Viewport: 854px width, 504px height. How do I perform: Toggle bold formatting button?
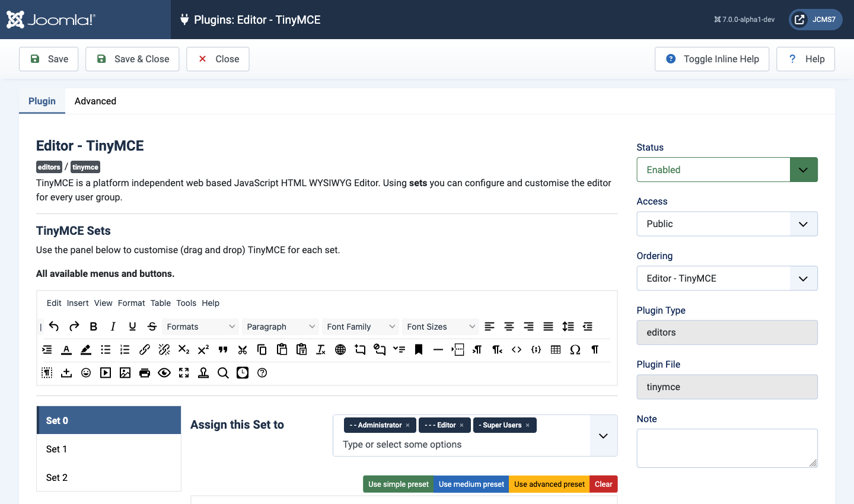coord(94,326)
